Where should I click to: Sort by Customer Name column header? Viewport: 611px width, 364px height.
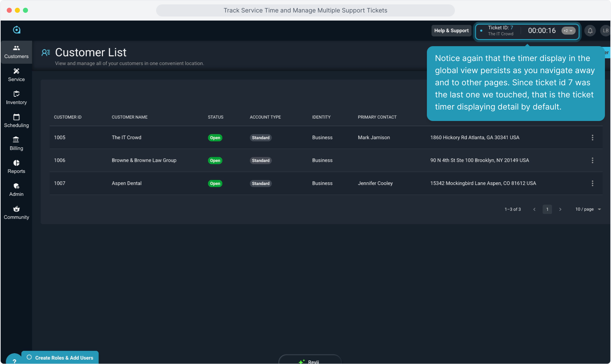pyautogui.click(x=129, y=117)
